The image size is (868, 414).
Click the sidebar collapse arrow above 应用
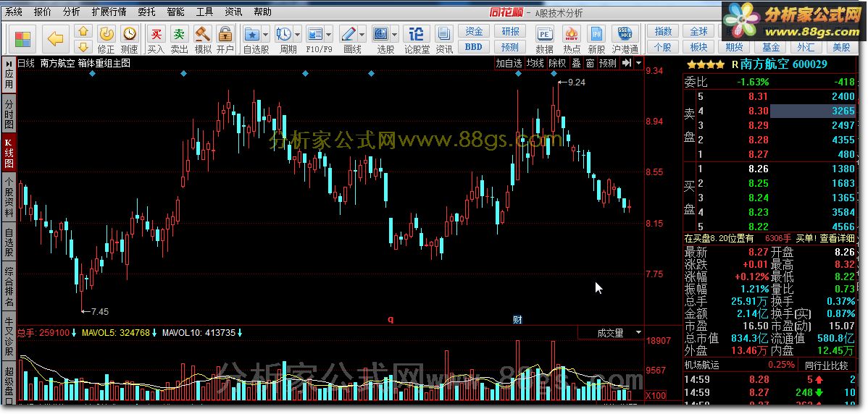point(8,63)
